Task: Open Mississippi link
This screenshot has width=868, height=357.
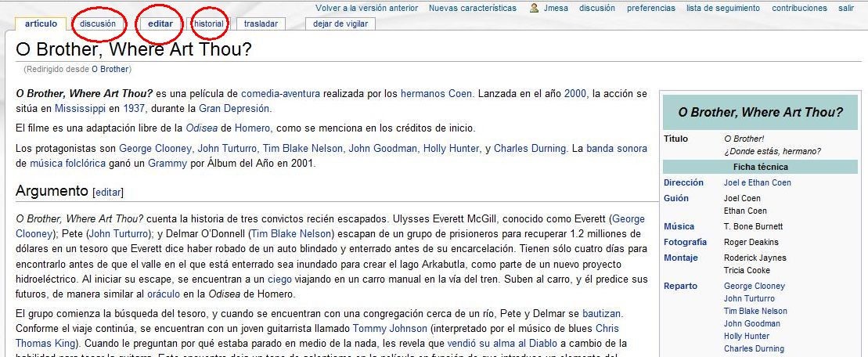Action: (80, 109)
